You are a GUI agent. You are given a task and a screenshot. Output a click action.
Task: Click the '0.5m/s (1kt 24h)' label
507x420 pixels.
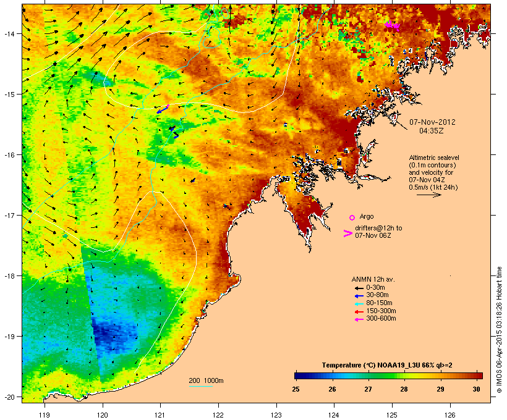433,187
